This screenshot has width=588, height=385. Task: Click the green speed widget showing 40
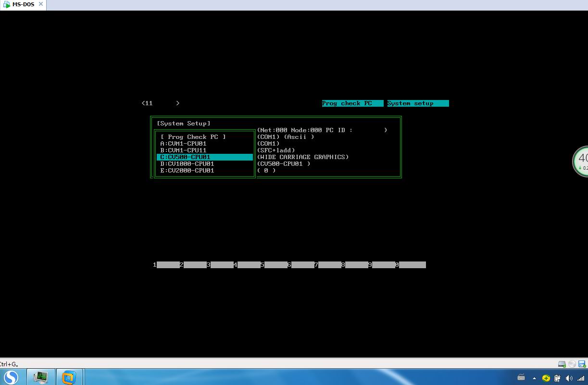[x=580, y=161]
